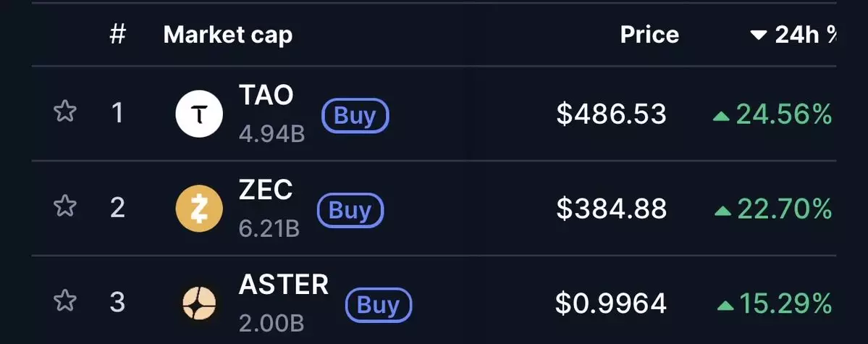The height and width of the screenshot is (344, 868).
Task: Favorite TAO with the star toggle
Action: pyautogui.click(x=65, y=112)
